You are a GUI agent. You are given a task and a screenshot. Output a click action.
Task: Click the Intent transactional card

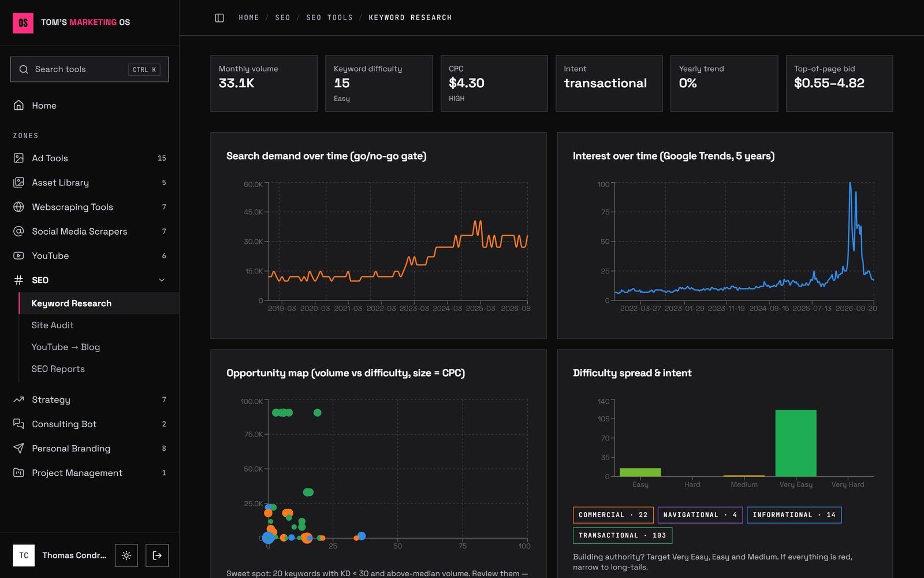[609, 83]
